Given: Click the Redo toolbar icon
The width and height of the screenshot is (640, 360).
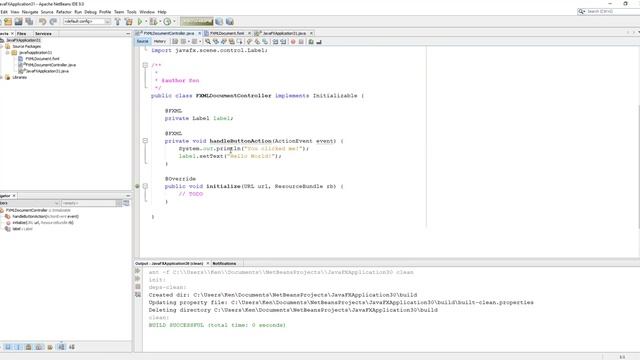Looking at the screenshot, I should (x=53, y=21).
